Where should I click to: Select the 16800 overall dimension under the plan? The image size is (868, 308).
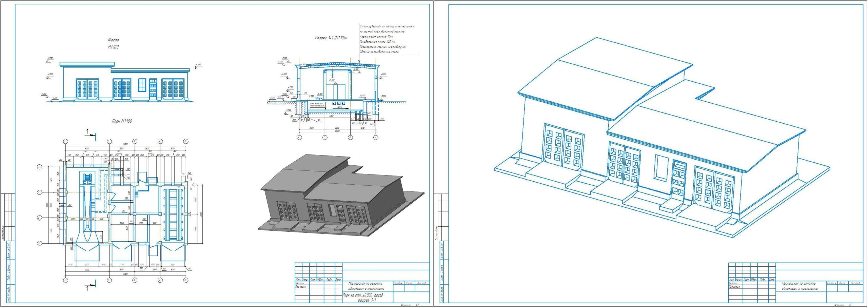tap(125, 274)
